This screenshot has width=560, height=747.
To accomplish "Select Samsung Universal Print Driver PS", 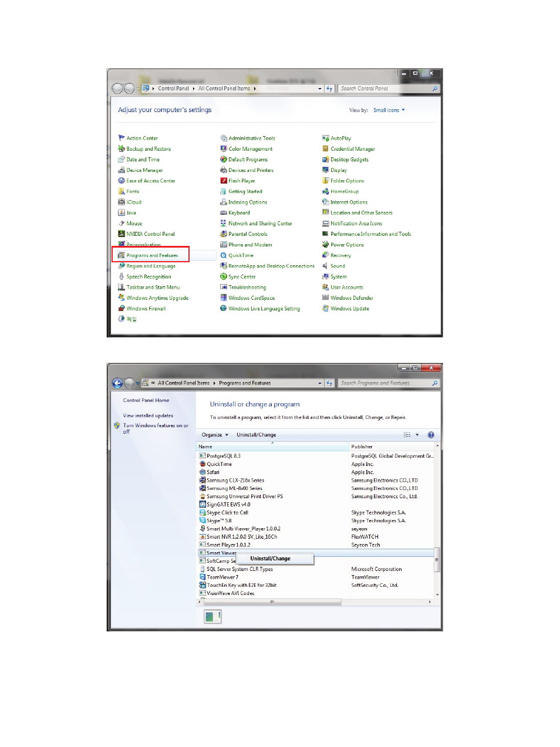I will pyautogui.click(x=245, y=496).
